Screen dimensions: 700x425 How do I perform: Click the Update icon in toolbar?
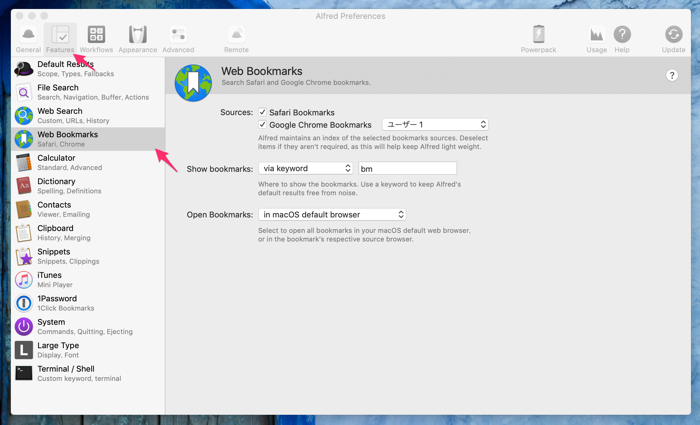coord(673,38)
